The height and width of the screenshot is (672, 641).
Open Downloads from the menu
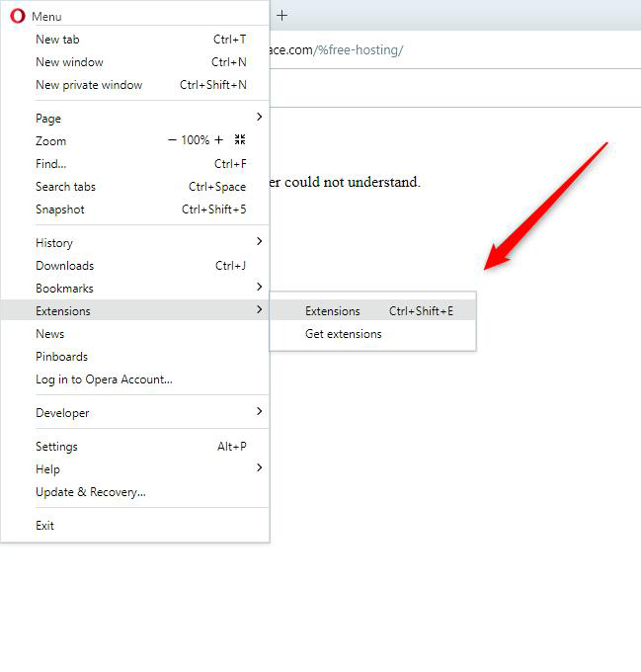point(135,265)
